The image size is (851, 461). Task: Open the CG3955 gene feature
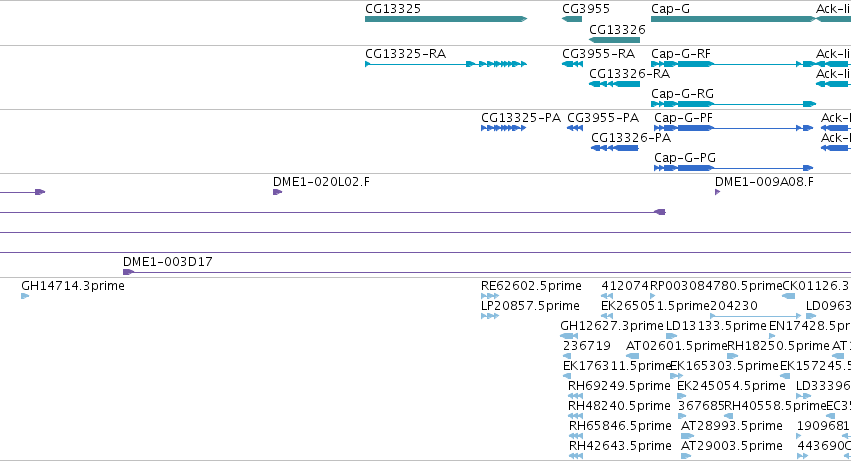pyautogui.click(x=571, y=19)
